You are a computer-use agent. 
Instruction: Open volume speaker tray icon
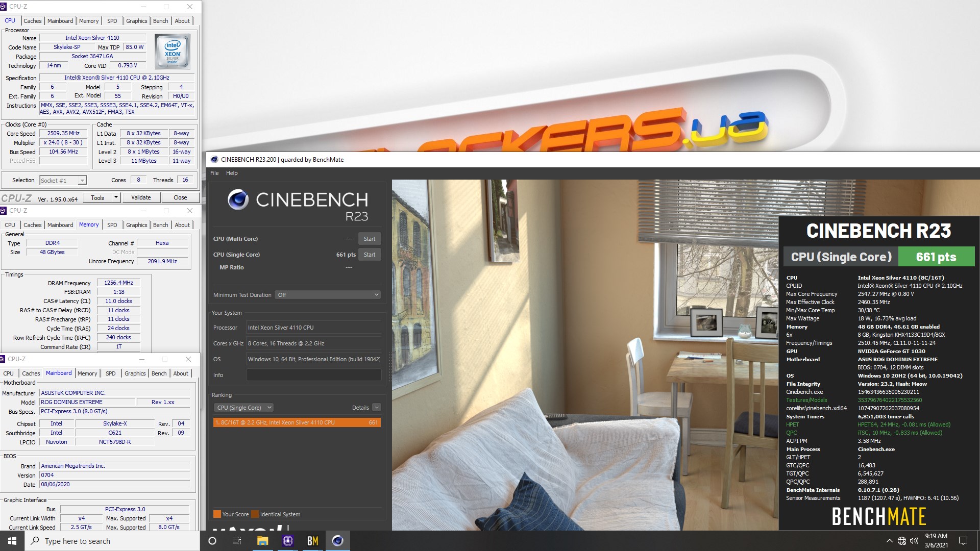(914, 541)
